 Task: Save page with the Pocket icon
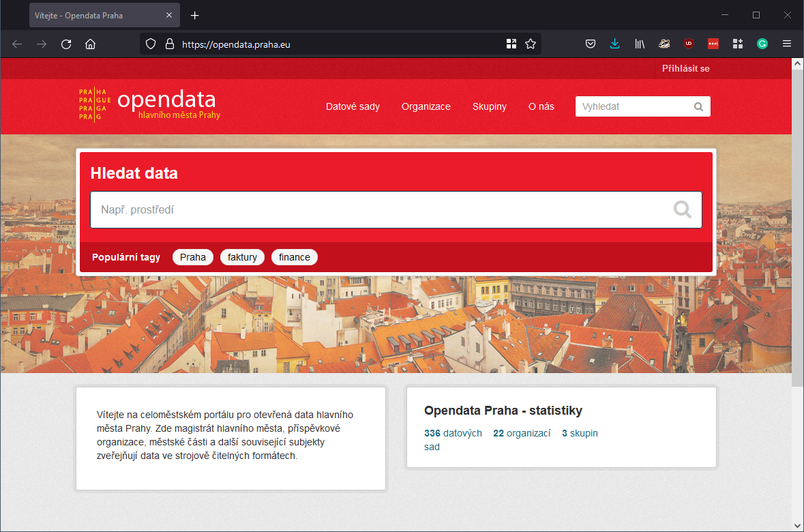pyautogui.click(x=591, y=44)
